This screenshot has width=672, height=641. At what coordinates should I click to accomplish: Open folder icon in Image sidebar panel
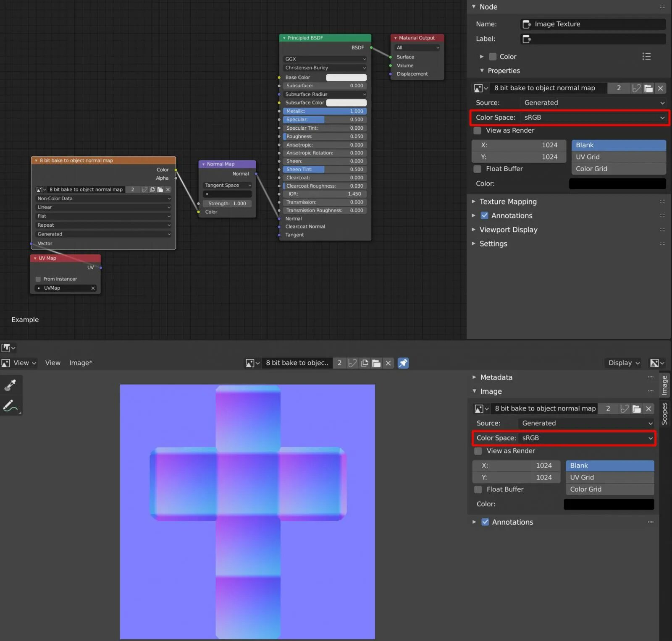[x=637, y=408]
